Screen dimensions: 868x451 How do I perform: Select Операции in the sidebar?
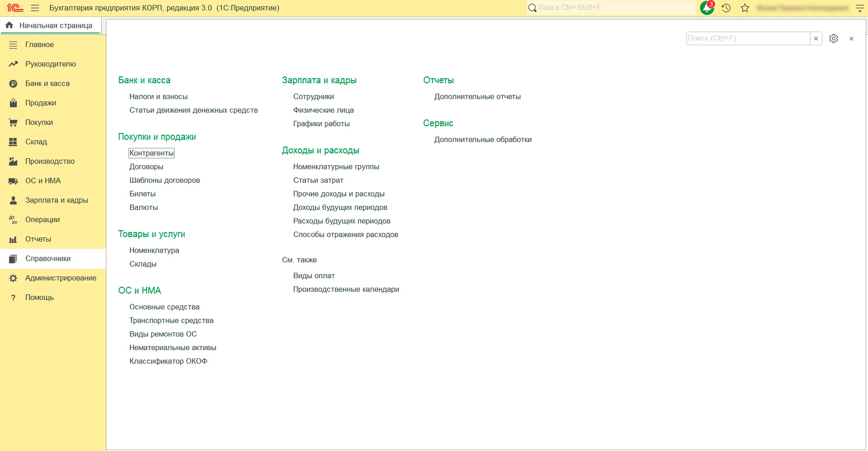coord(43,219)
